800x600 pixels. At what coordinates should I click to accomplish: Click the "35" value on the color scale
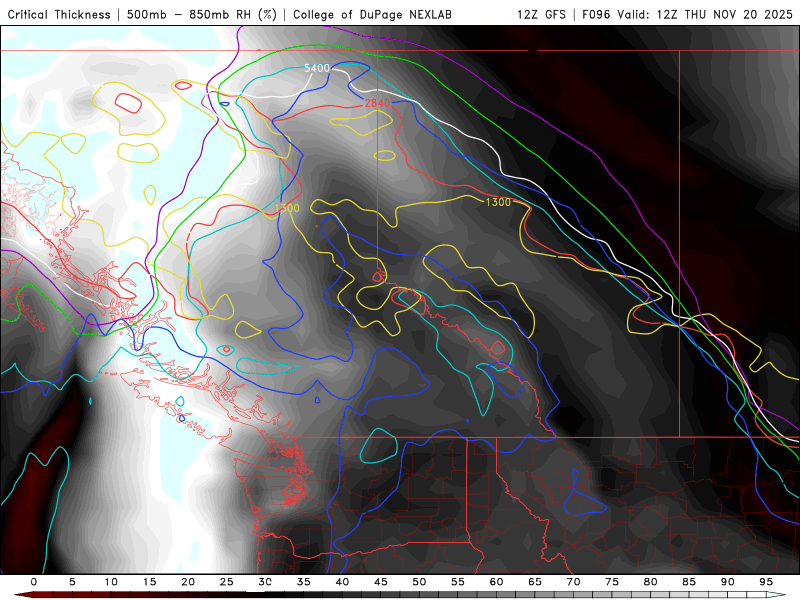(304, 582)
